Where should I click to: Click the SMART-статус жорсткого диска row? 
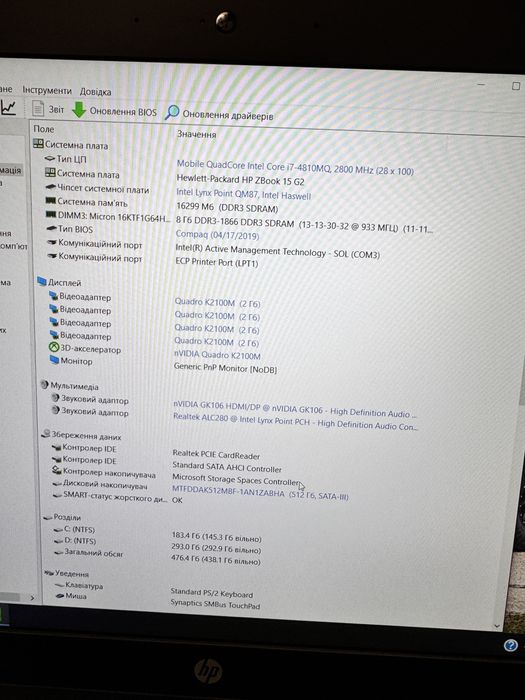click(x=110, y=496)
